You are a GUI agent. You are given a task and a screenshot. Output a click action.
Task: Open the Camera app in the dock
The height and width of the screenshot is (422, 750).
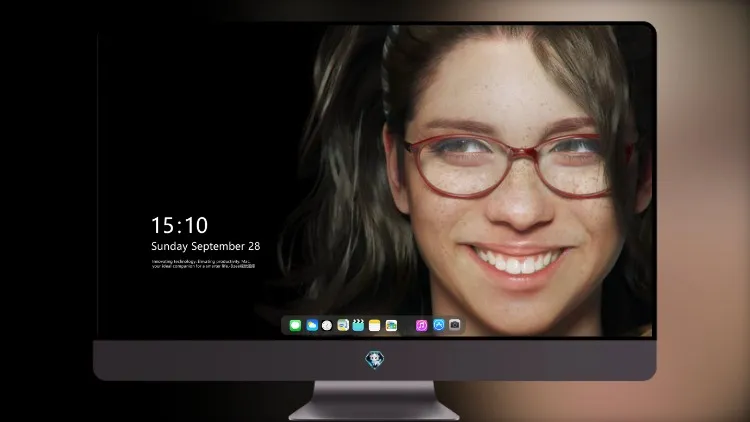[x=455, y=325]
